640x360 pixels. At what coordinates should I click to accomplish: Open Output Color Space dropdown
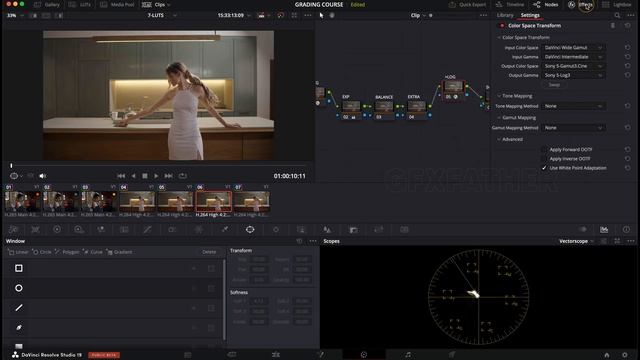tap(573, 66)
